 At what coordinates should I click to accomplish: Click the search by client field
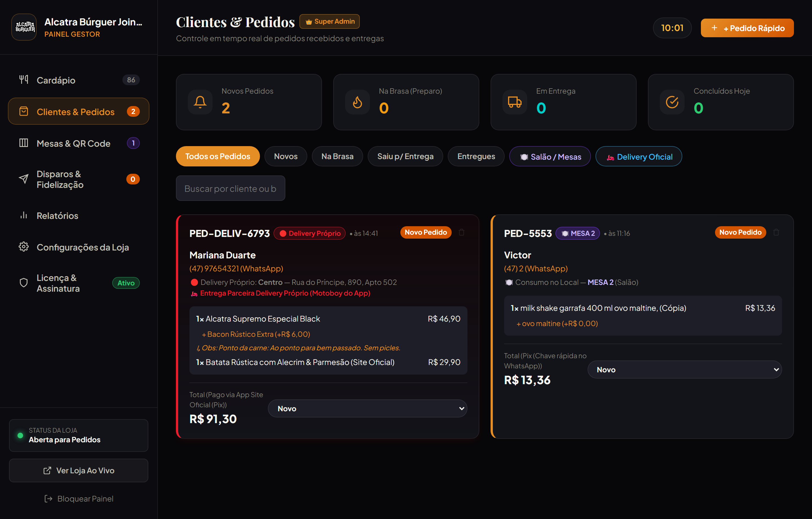pos(231,188)
